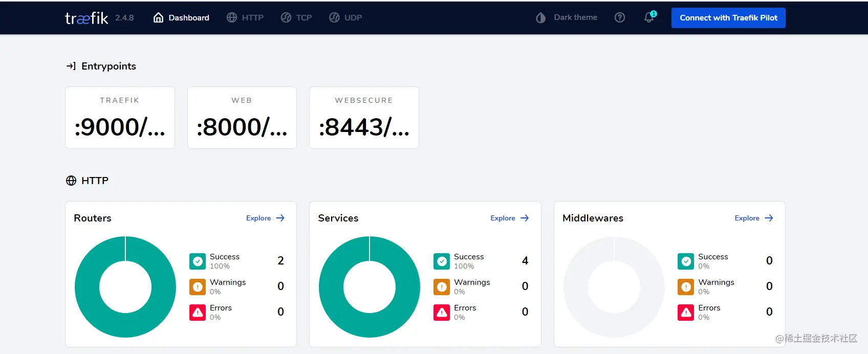Click the help question mark icon
Viewport: 868px width, 354px height.
620,17
